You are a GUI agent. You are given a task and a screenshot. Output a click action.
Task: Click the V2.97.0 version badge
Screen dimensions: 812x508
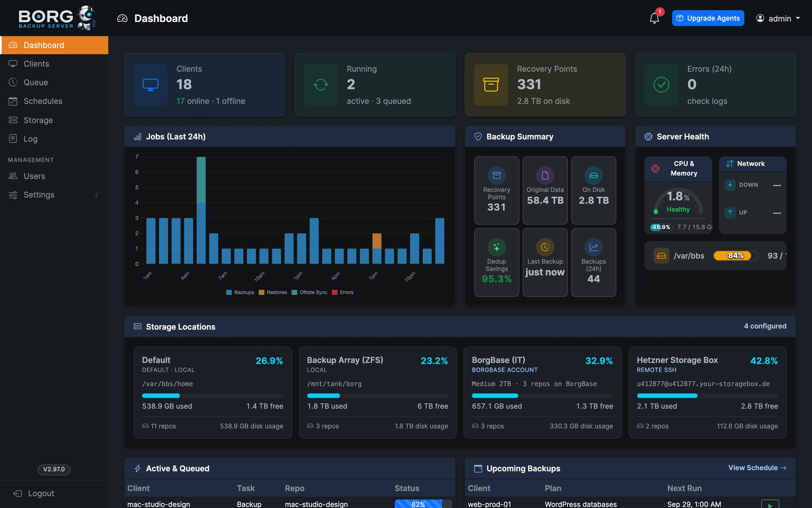coord(54,469)
